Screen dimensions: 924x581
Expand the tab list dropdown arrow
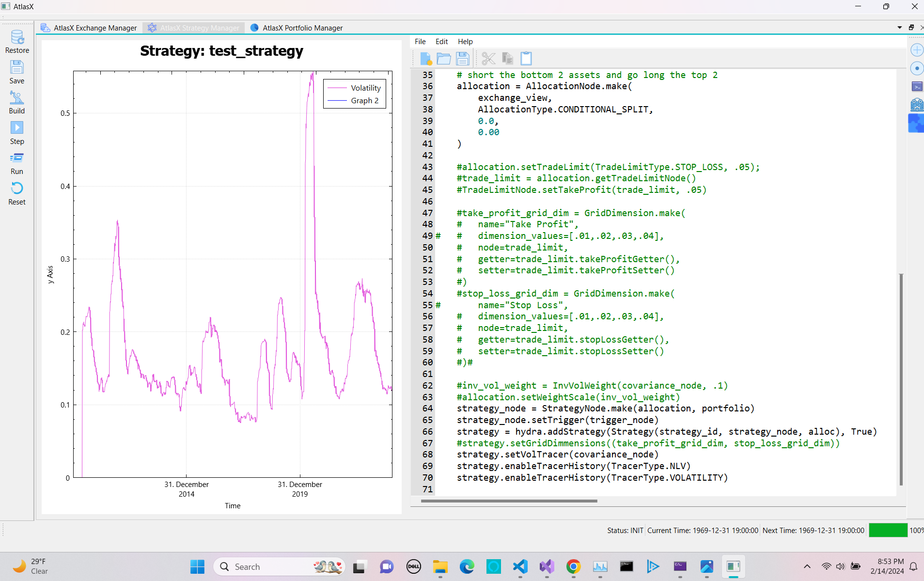900,28
